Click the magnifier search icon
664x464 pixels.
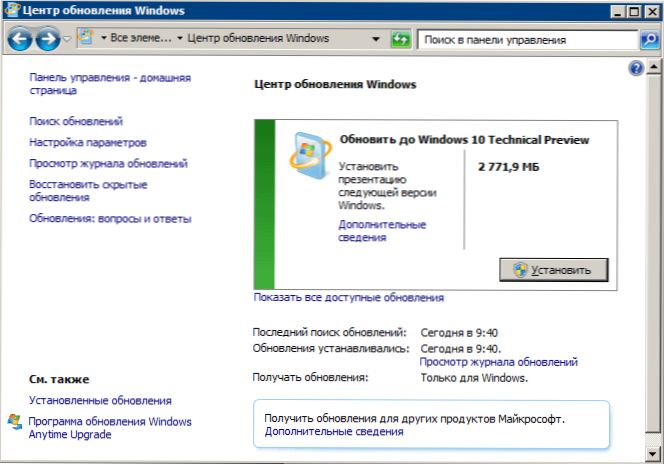(x=649, y=40)
